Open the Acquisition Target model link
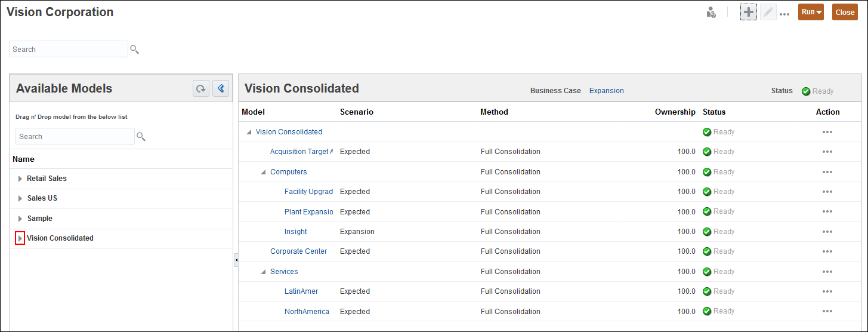The width and height of the screenshot is (868, 332). (301, 152)
